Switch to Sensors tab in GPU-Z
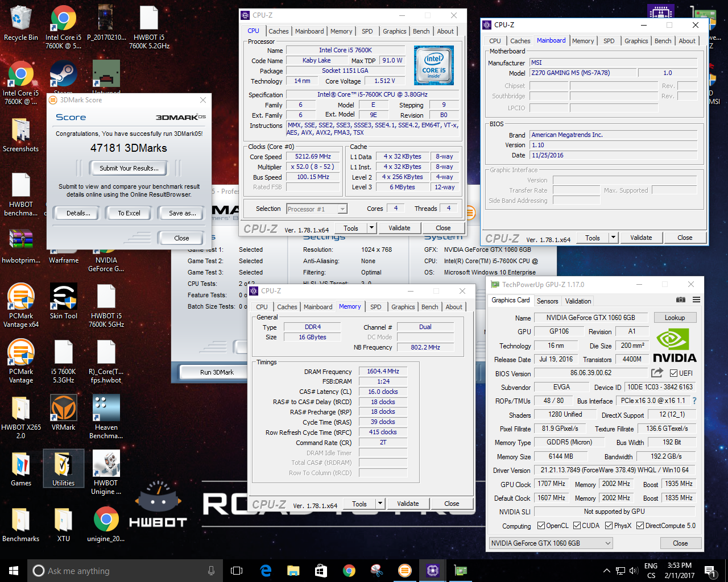 [548, 301]
